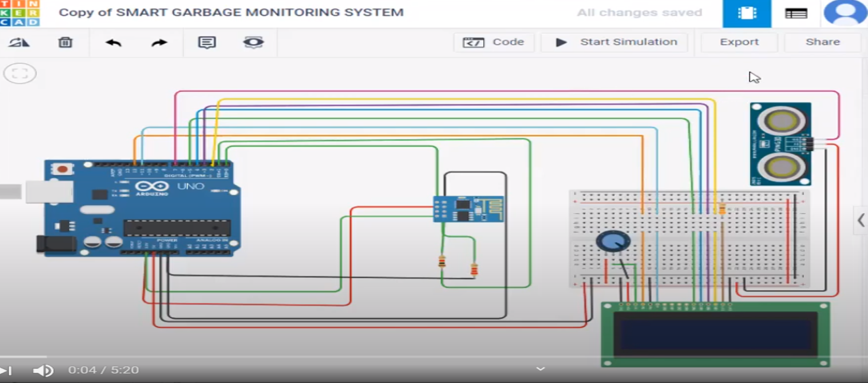The height and width of the screenshot is (383, 868).
Task: Open the notes tool
Action: 207,43
